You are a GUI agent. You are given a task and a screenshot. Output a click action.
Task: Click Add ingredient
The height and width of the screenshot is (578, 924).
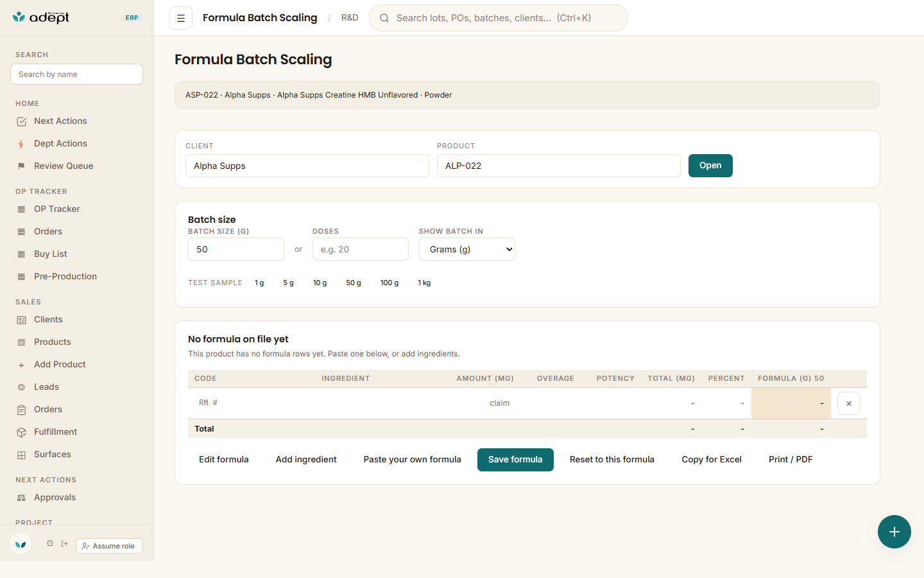tap(306, 460)
